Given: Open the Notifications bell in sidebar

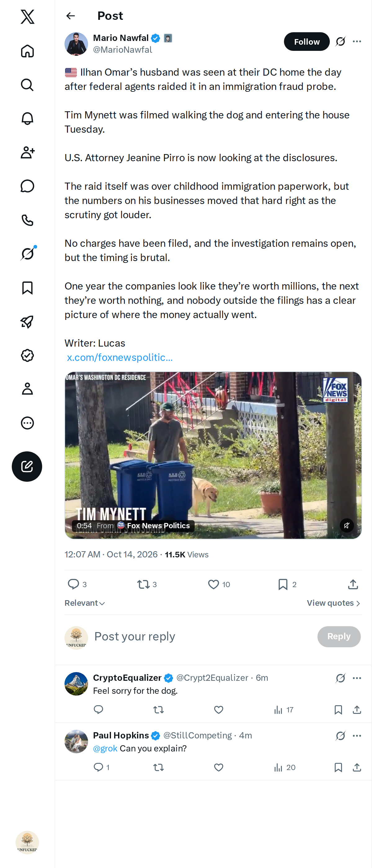Looking at the screenshot, I should coord(27,119).
